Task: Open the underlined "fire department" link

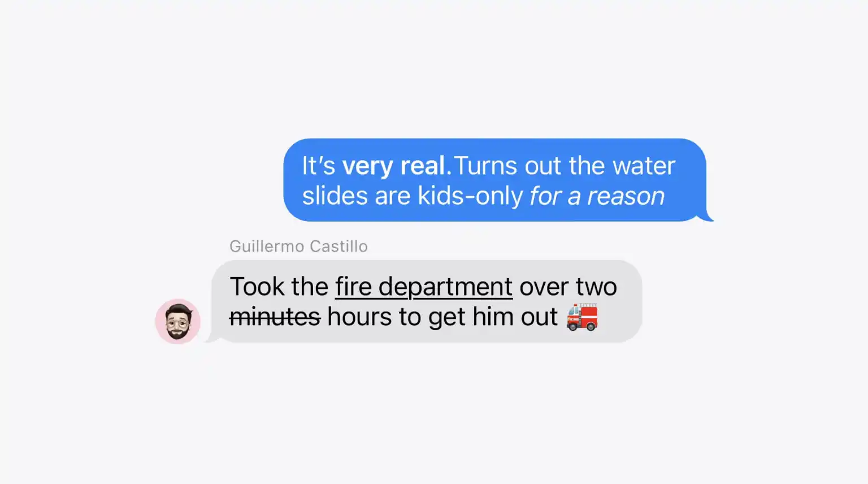Action: pyautogui.click(x=424, y=287)
